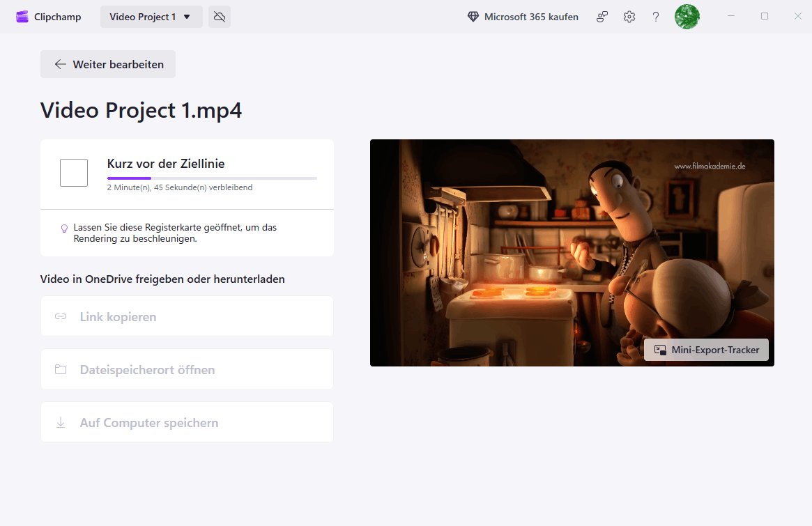Click the Clipchamp logo icon

[x=22, y=17]
